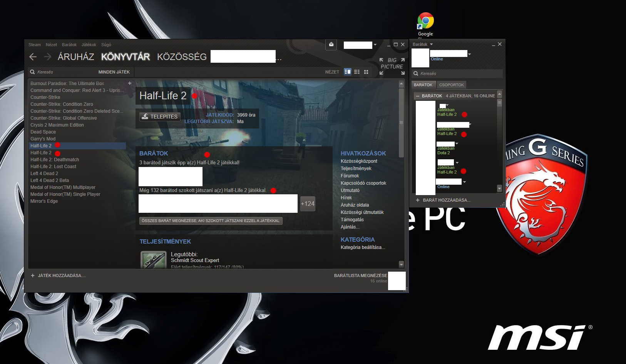This screenshot has height=364, width=626.
Task: Click the plus icon beside Játék hozzáadása
Action: (x=33, y=276)
